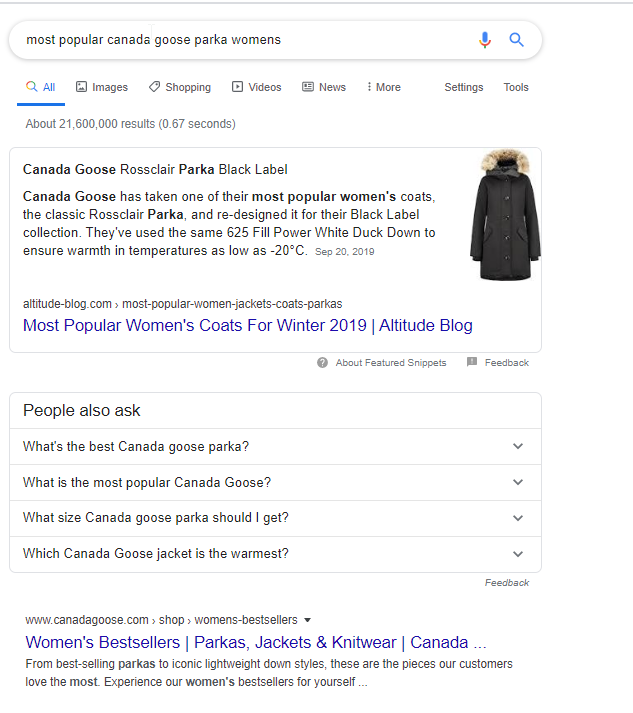Image resolution: width=633 pixels, height=713 pixels.
Task: Expand "What's the best Canada goose parka?"
Action: coord(275,447)
